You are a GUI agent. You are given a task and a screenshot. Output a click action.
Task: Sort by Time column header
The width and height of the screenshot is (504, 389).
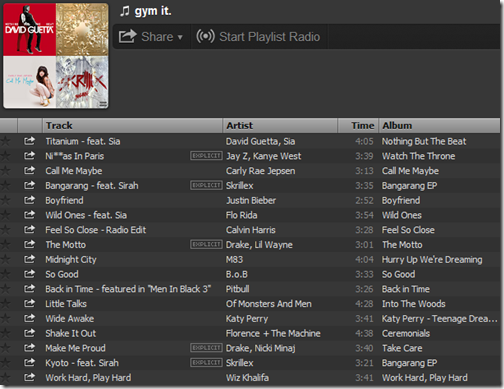click(358, 126)
